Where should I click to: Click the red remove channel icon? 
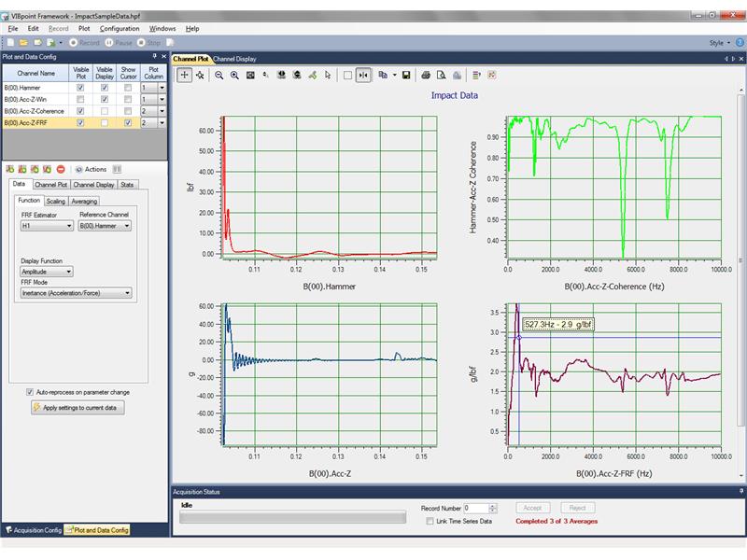pos(61,169)
